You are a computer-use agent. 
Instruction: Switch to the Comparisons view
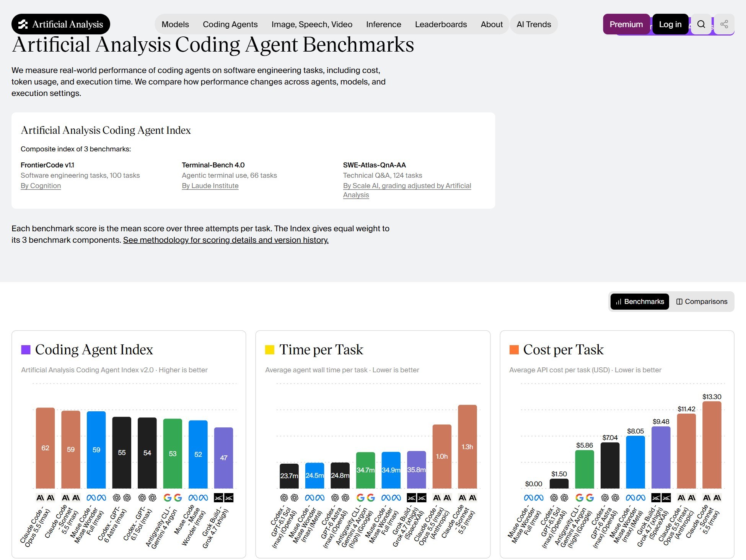(702, 302)
